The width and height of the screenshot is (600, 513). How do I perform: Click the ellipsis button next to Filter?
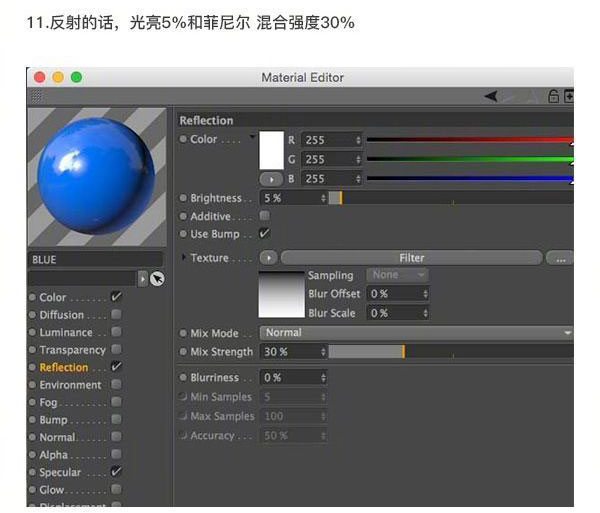560,258
